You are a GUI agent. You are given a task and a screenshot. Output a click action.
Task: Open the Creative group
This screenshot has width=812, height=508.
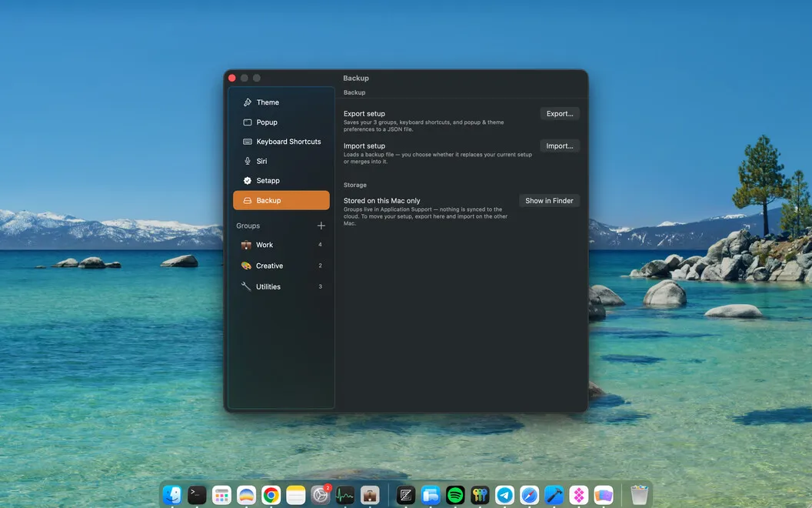point(281,266)
